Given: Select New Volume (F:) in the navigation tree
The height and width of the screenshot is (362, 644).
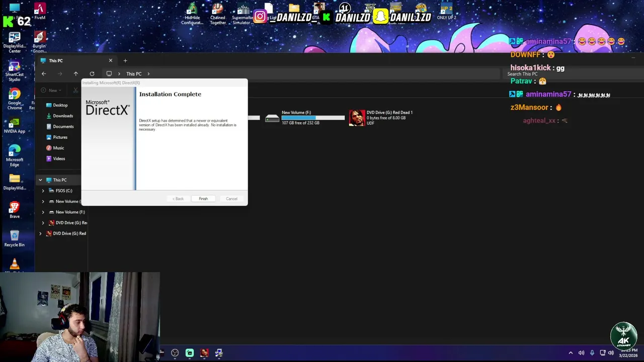Looking at the screenshot, I should [x=70, y=212].
